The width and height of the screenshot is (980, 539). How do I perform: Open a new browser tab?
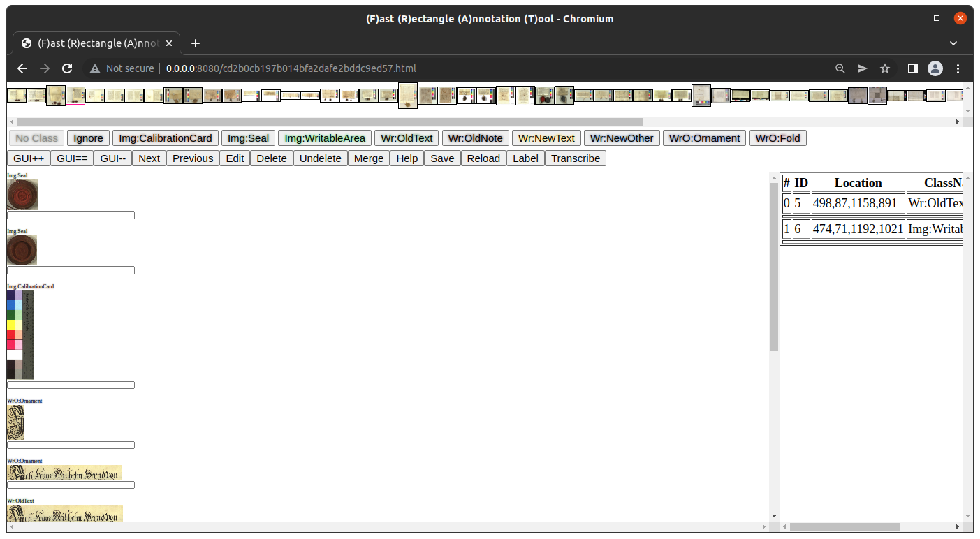coord(196,43)
